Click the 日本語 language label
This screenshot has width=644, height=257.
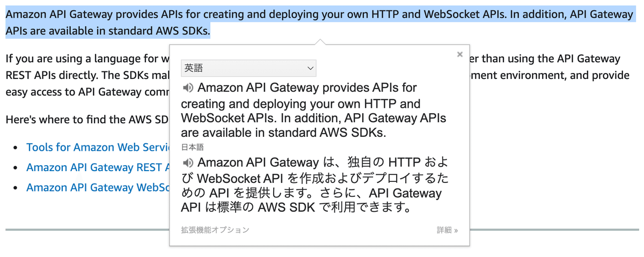[192, 147]
